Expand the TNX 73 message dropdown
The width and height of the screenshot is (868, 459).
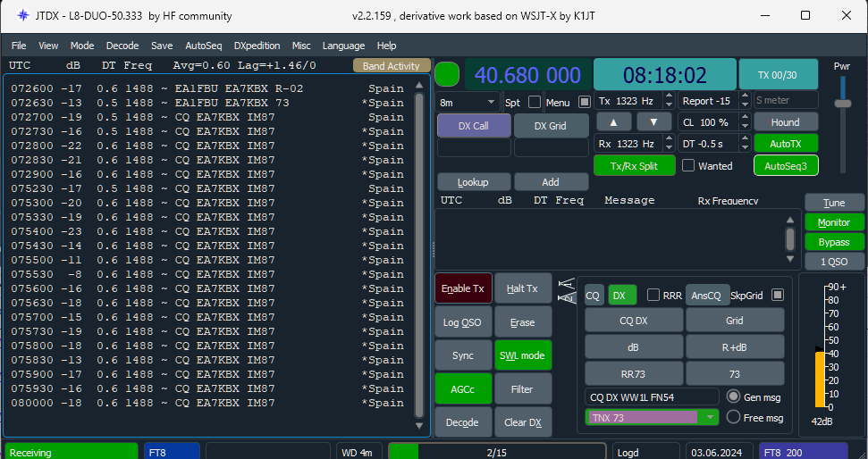click(709, 418)
